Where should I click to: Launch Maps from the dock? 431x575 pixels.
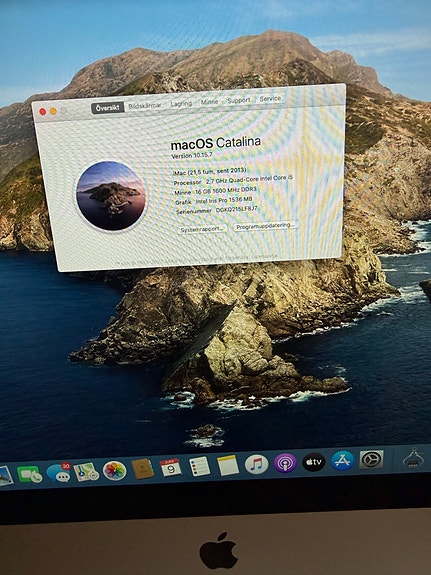[x=87, y=472]
